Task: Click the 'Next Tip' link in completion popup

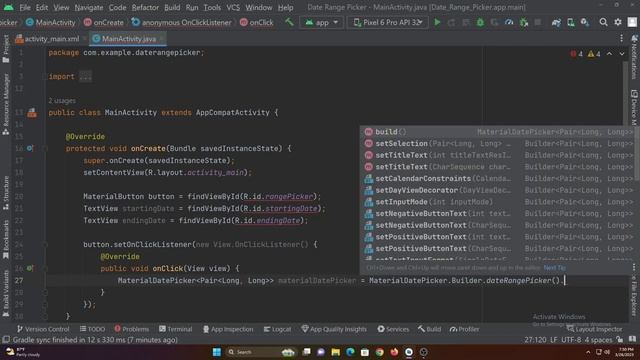Action: [554, 268]
